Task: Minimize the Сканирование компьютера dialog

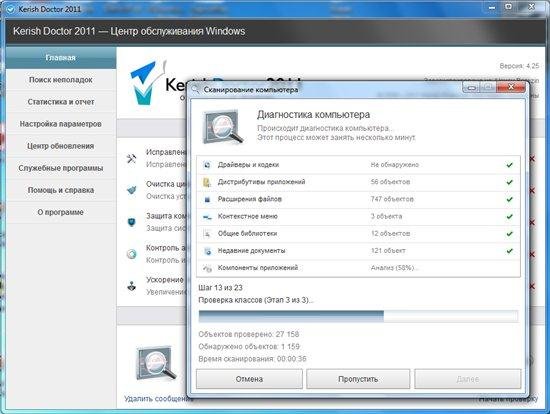Action: 472,87
